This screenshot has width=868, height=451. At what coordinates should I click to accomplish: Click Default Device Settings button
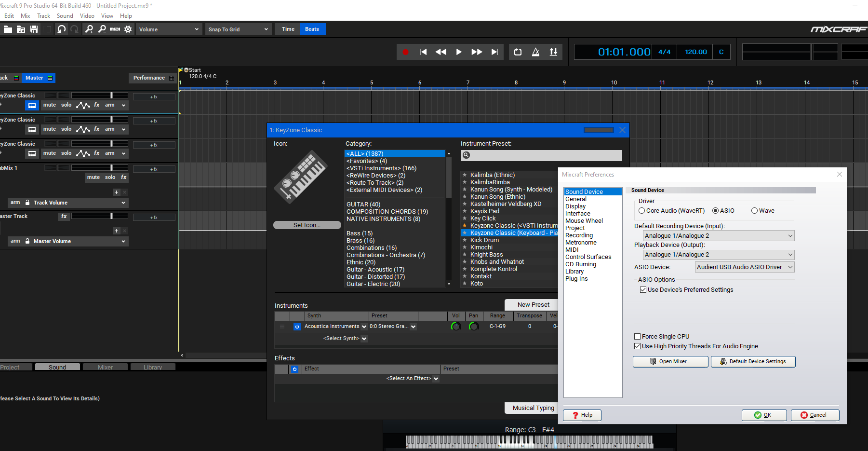[x=753, y=362]
